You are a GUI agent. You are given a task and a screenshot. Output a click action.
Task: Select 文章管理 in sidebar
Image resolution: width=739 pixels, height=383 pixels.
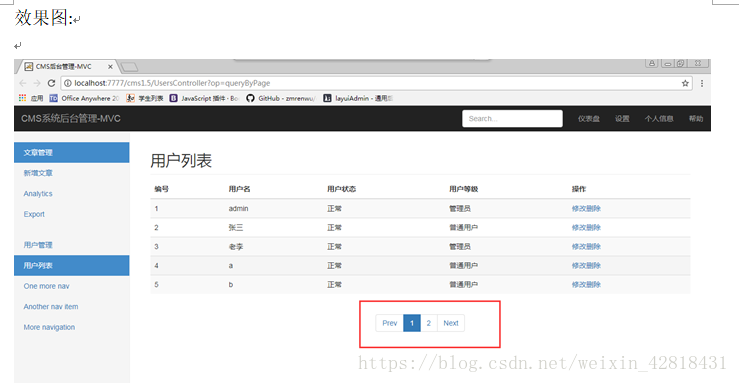[x=72, y=153]
